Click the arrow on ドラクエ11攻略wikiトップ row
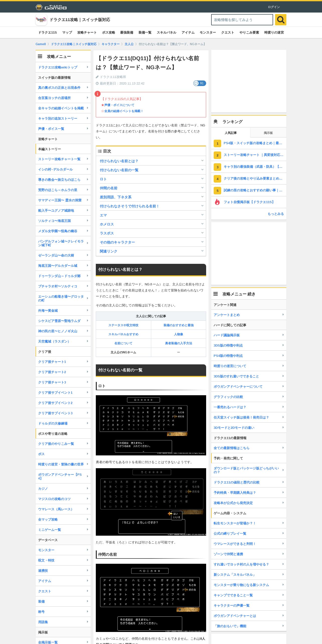This screenshot has width=322, height=644. [87, 67]
